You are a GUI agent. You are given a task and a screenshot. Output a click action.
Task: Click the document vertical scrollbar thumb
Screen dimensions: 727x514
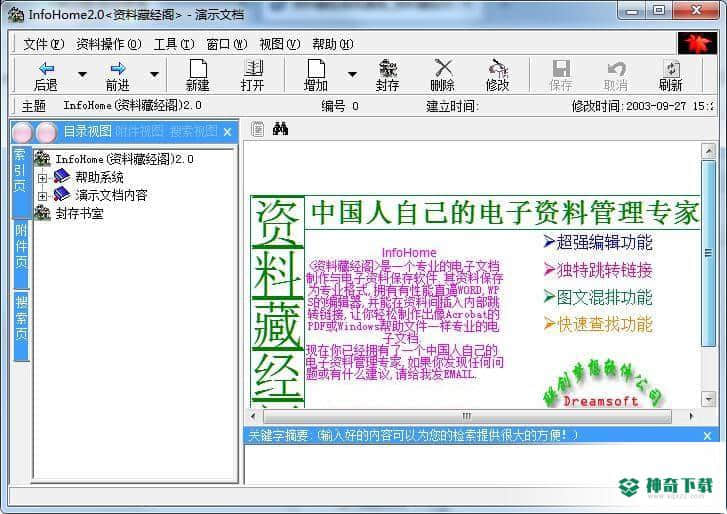(708, 254)
